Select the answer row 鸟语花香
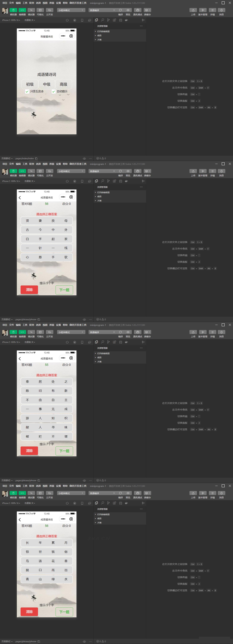233x644 pixels. pyautogui.click(x=47, y=561)
